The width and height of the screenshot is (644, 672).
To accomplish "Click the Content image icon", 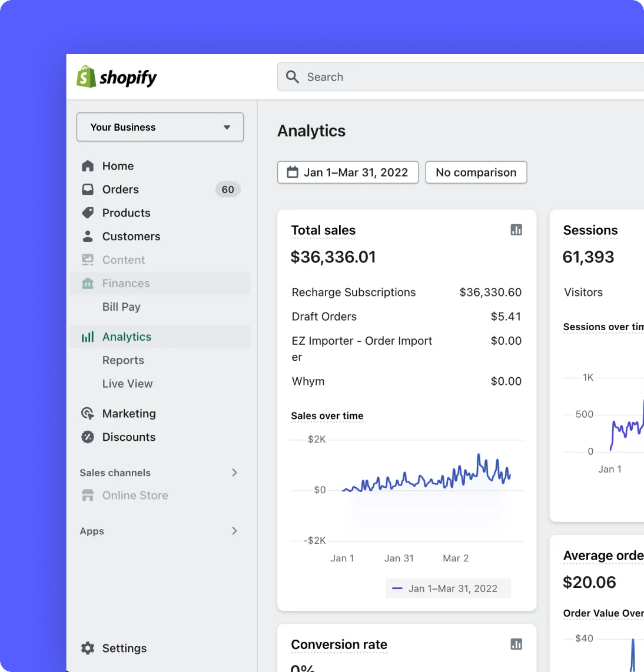I will coord(88,260).
